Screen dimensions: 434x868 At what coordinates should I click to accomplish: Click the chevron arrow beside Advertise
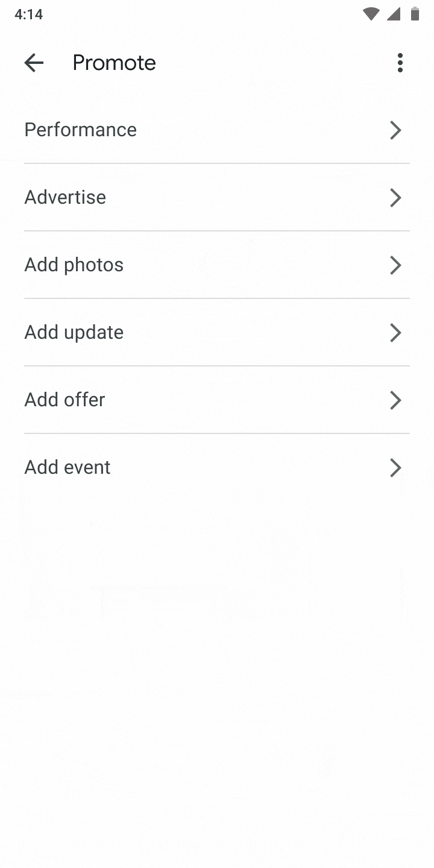(x=395, y=198)
